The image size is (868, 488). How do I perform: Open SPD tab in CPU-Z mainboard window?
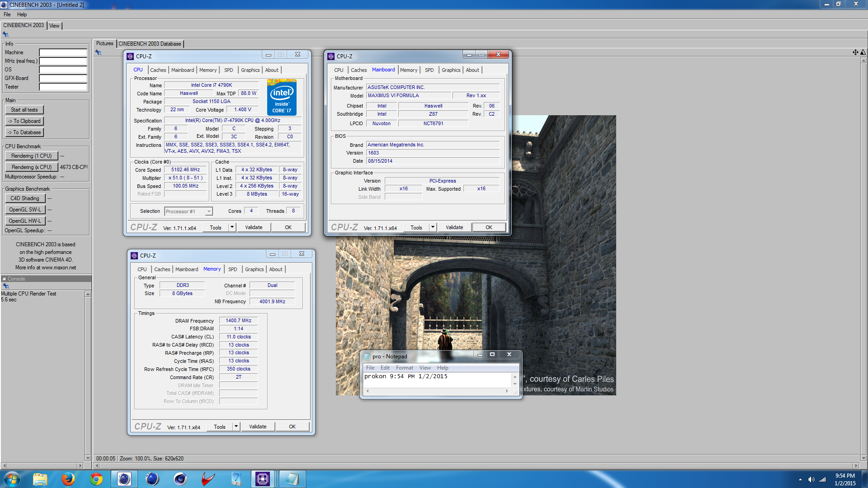429,70
